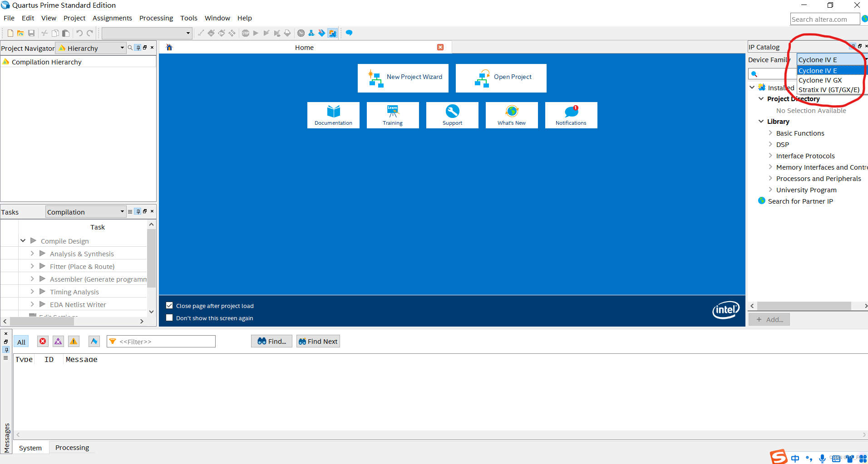Click the Home tab house icon

(169, 47)
